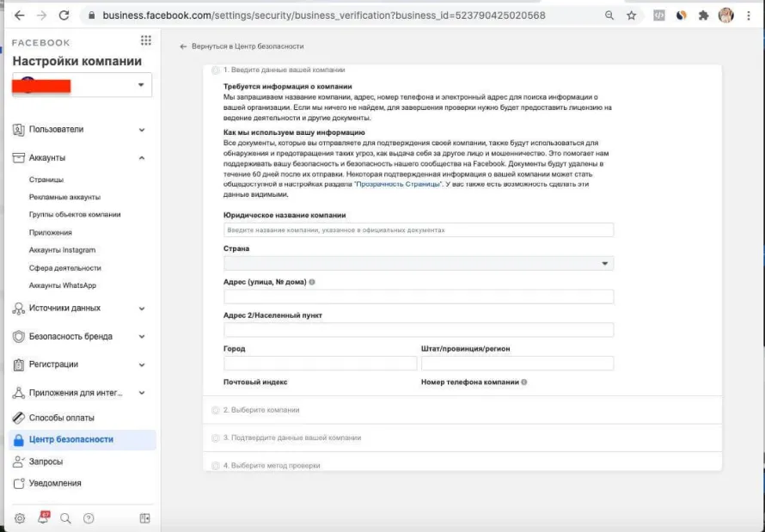Click the Город input field
The image size is (765, 532).
[x=320, y=364]
